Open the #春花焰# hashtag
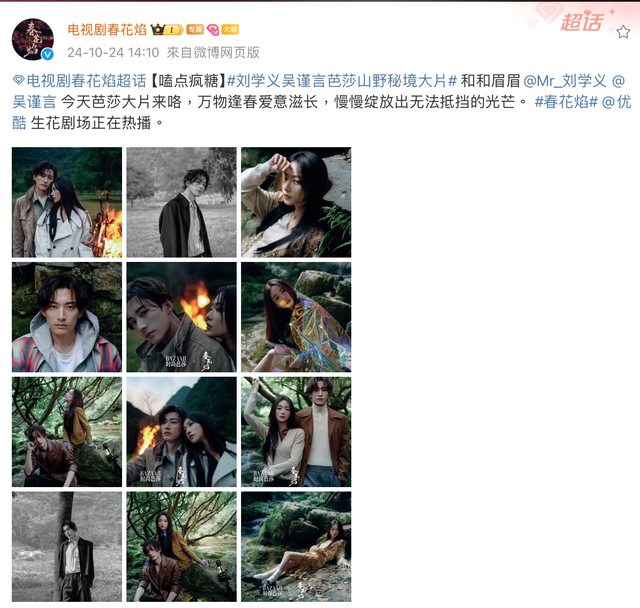The width and height of the screenshot is (640, 608). [x=566, y=102]
